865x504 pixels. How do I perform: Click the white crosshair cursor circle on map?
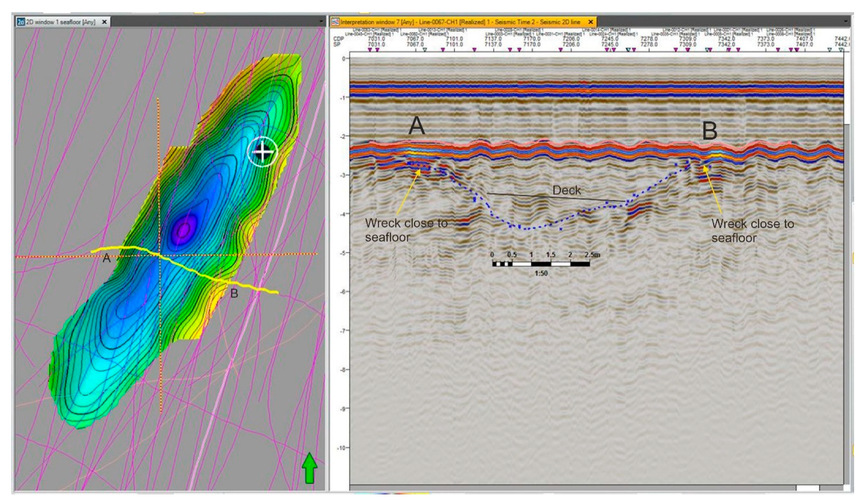tap(263, 151)
